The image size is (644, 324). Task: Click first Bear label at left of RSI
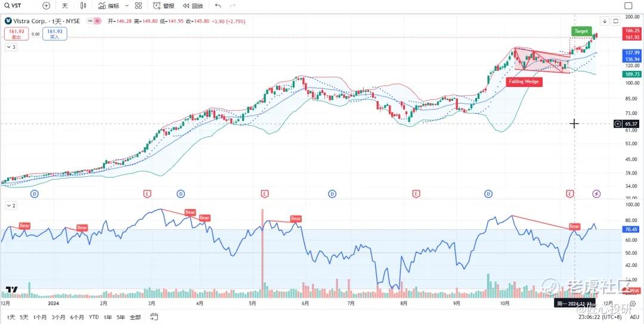[25, 226]
